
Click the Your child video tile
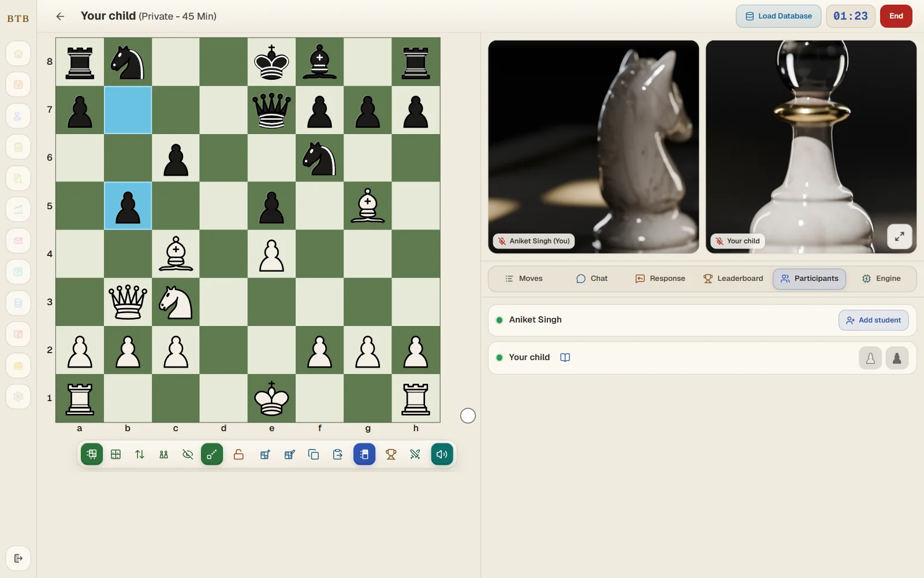[x=811, y=147]
